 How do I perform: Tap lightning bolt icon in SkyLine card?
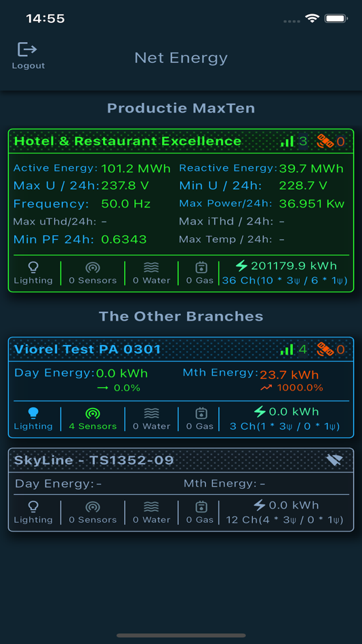click(259, 505)
